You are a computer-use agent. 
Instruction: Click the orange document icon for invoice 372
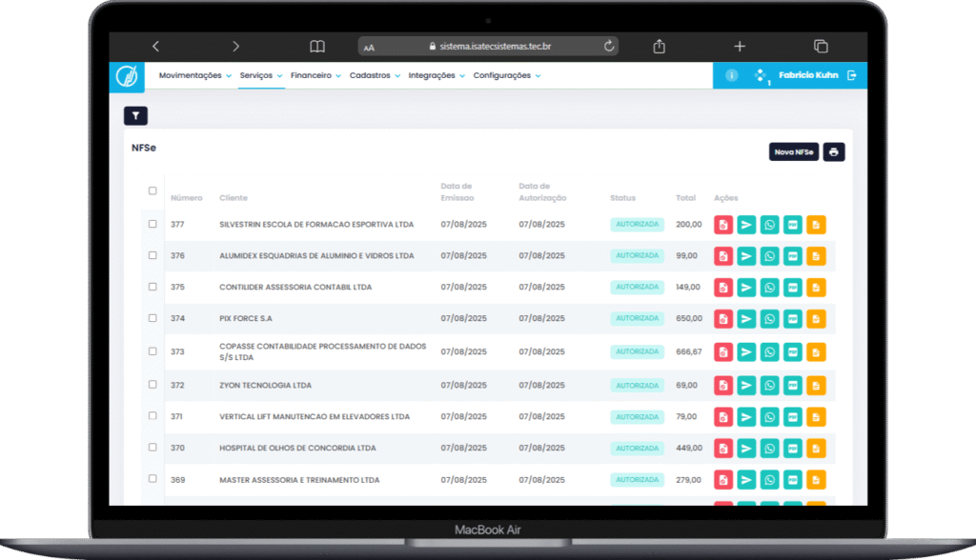[816, 386]
